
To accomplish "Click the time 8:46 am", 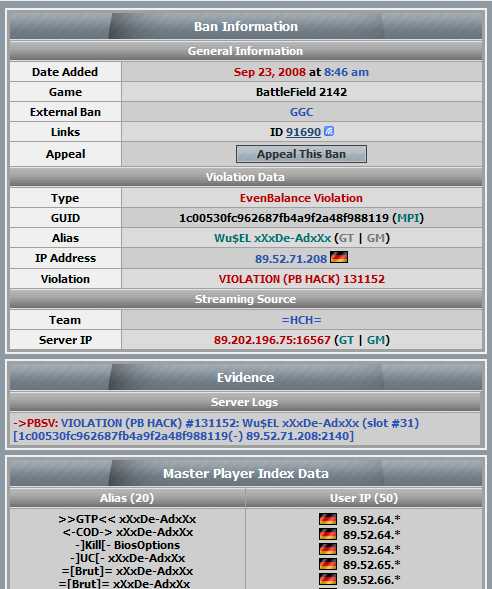I will [346, 72].
